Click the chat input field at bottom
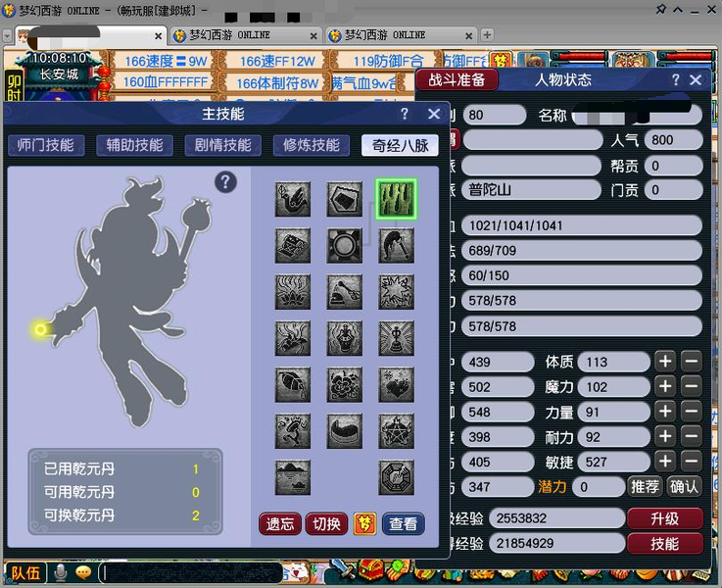This screenshot has width=722, height=588. 191,572
